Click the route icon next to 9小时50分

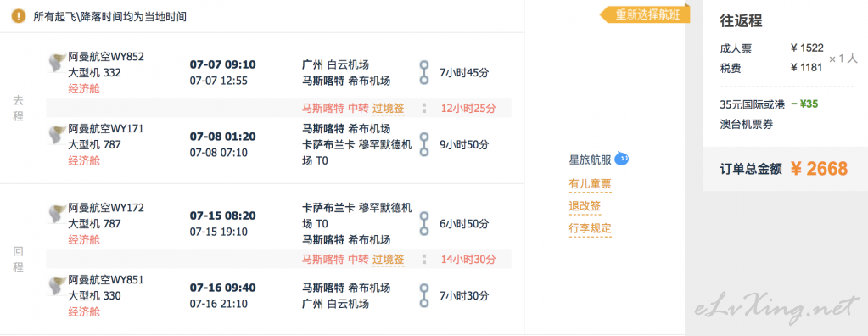tap(424, 144)
